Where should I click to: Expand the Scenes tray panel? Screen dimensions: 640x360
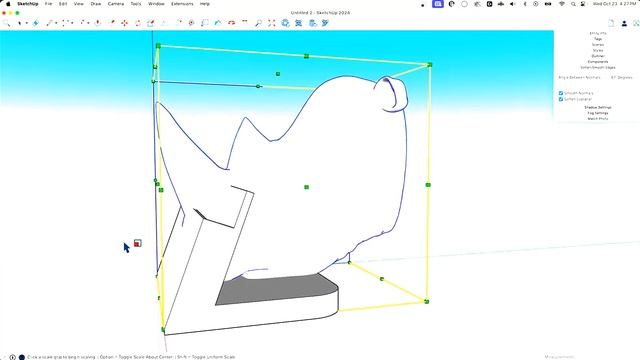pyautogui.click(x=598, y=44)
